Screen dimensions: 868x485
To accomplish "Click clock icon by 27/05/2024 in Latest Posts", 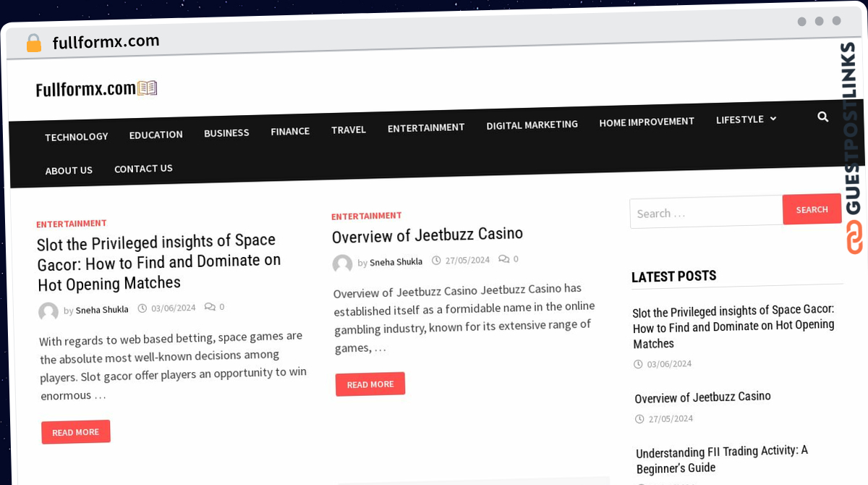I will click(640, 419).
